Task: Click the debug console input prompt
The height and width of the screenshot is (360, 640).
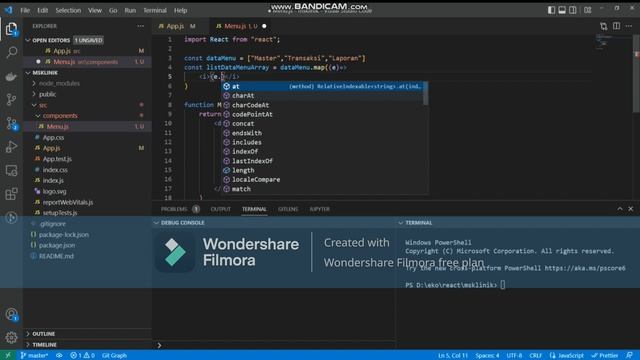Action: pos(273,345)
